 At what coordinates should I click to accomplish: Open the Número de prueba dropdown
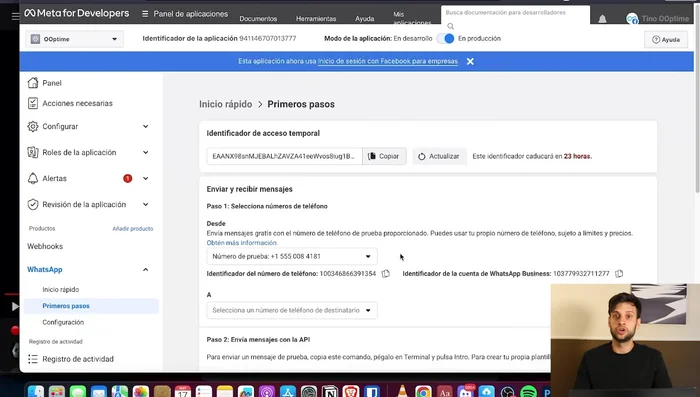click(292, 256)
